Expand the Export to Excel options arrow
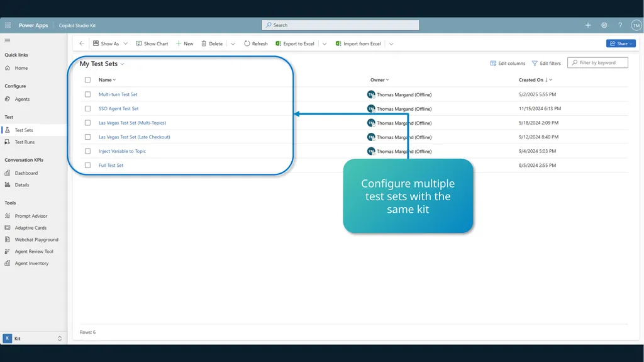The height and width of the screenshot is (362, 644). 325,43
